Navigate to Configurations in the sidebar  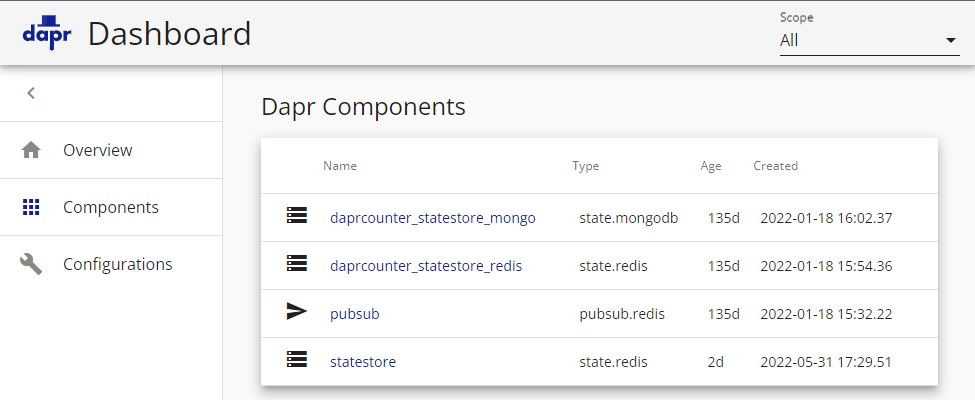click(x=117, y=264)
